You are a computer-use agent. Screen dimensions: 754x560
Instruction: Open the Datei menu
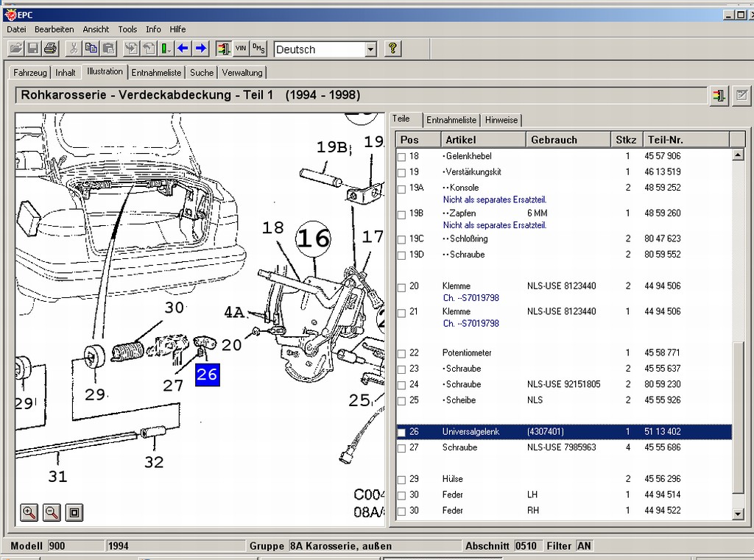point(16,29)
